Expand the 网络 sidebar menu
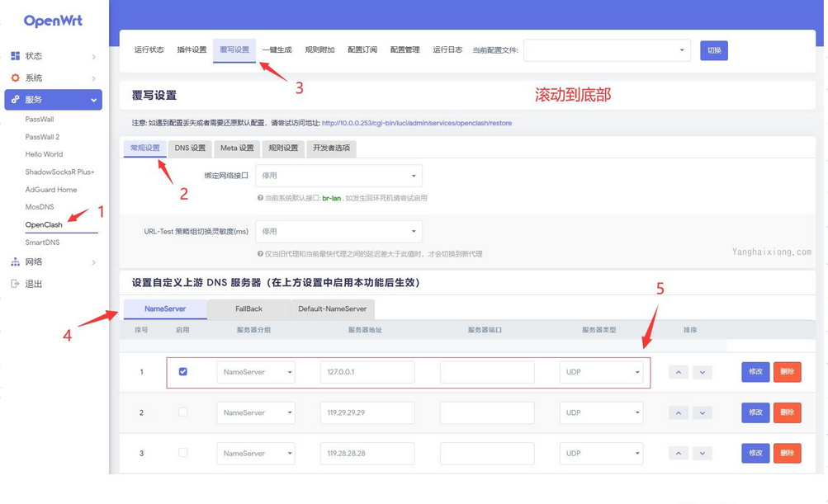Screen dimensions: 828x504 tap(93, 262)
